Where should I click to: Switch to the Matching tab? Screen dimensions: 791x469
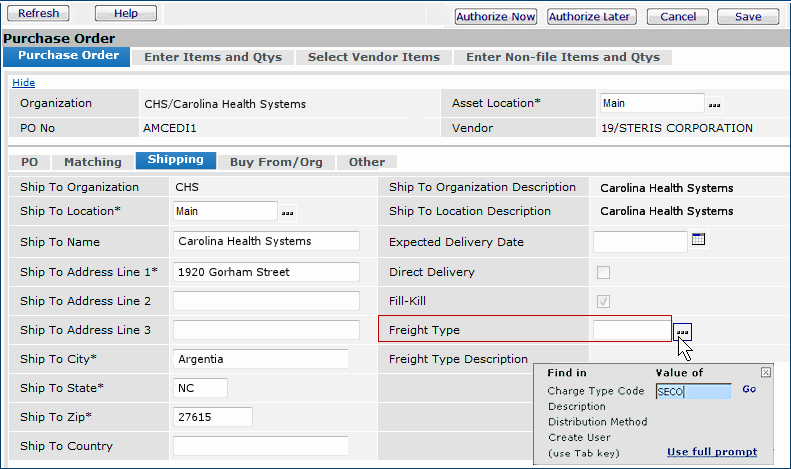[x=93, y=162]
